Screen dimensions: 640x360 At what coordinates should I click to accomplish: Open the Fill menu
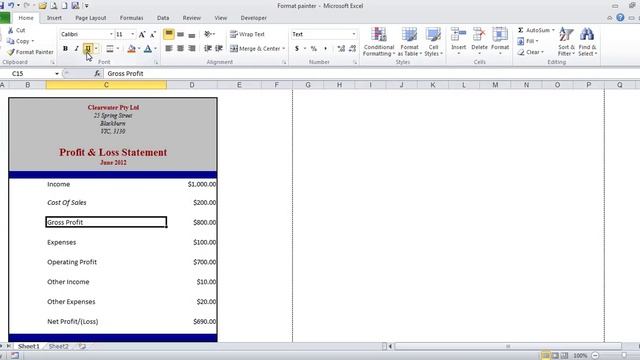pyautogui.click(x=528, y=41)
